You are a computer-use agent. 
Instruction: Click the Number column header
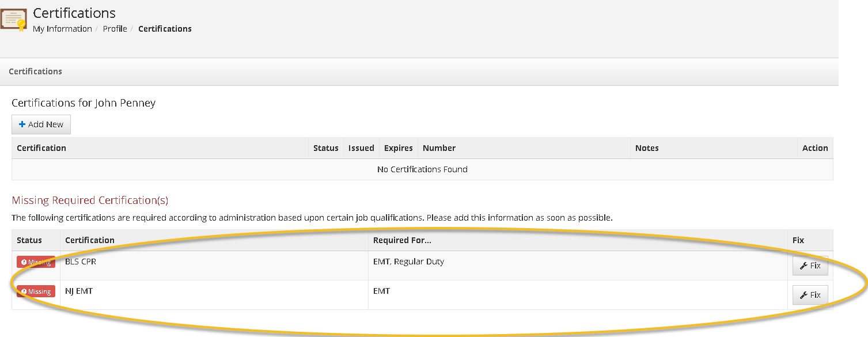tap(439, 148)
